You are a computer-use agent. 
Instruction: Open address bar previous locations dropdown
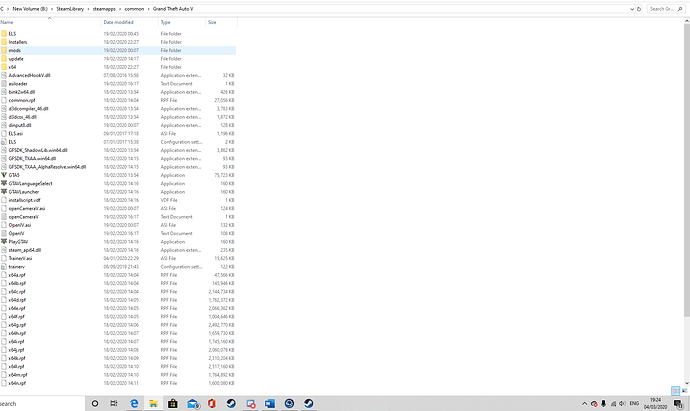pyautogui.click(x=632, y=9)
